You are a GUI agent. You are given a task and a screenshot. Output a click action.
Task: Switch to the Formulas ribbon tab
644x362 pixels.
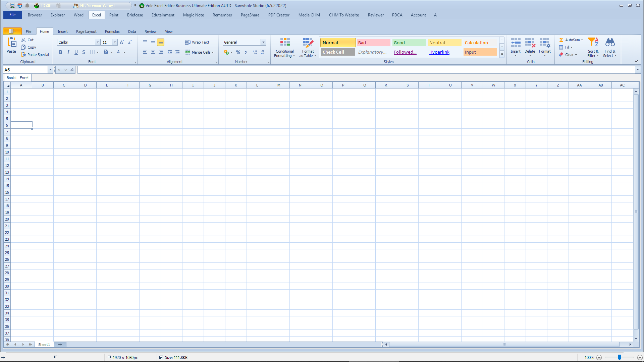112,32
